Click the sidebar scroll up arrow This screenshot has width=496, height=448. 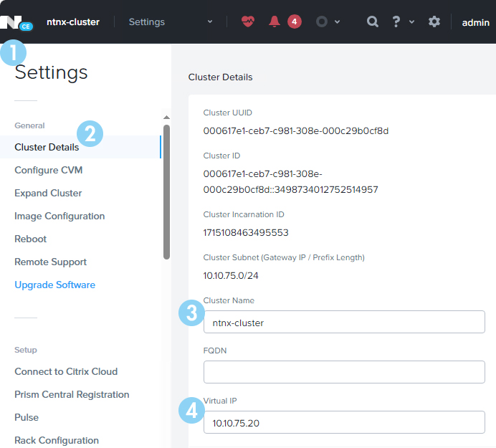(166, 118)
